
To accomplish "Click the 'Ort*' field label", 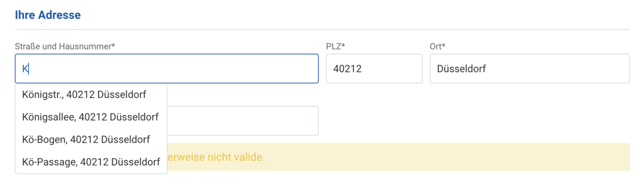I will pos(438,46).
